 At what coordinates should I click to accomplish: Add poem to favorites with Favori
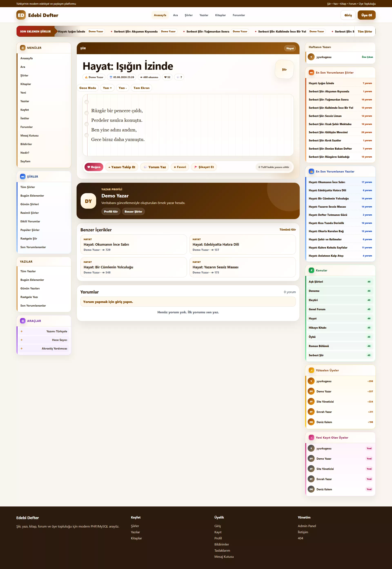[x=180, y=167]
